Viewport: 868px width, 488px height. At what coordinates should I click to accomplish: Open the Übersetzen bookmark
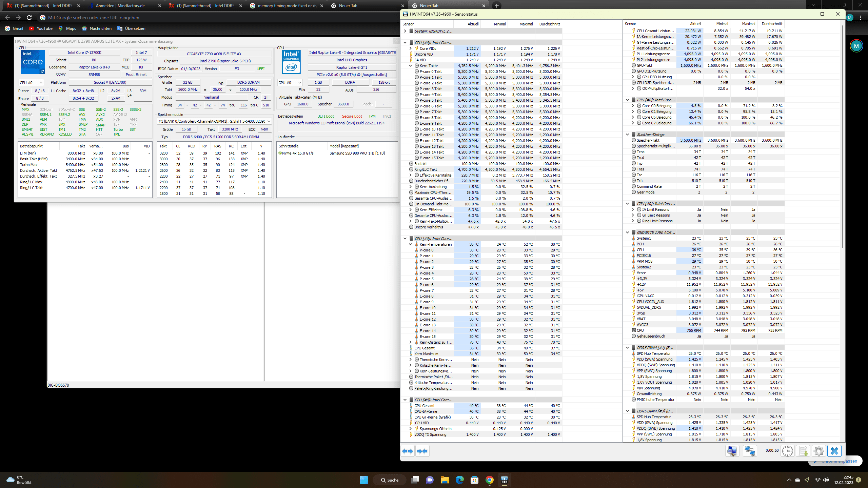(x=131, y=28)
